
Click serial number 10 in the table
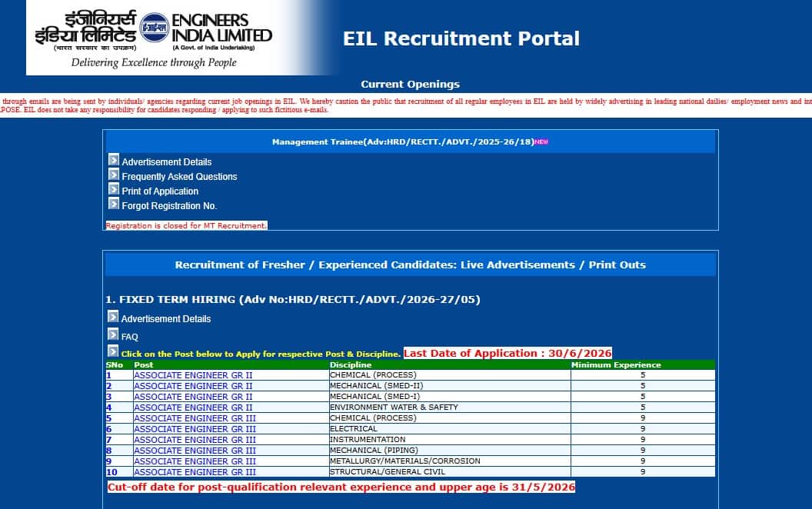click(x=111, y=472)
